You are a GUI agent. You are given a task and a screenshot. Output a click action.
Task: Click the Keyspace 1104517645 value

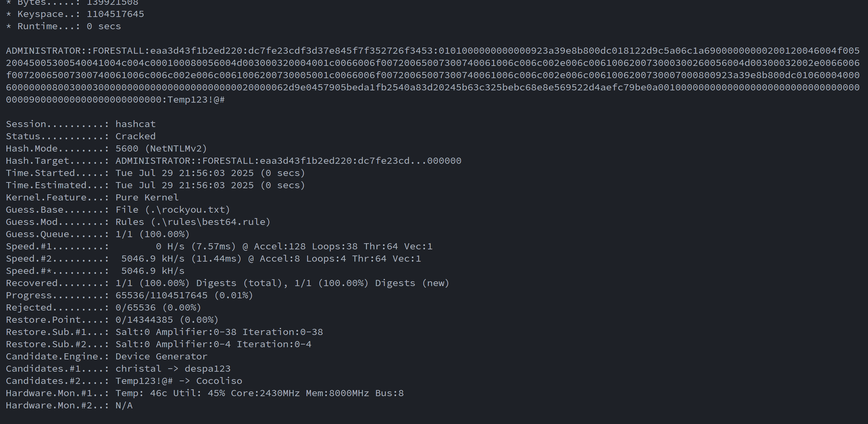(115, 14)
